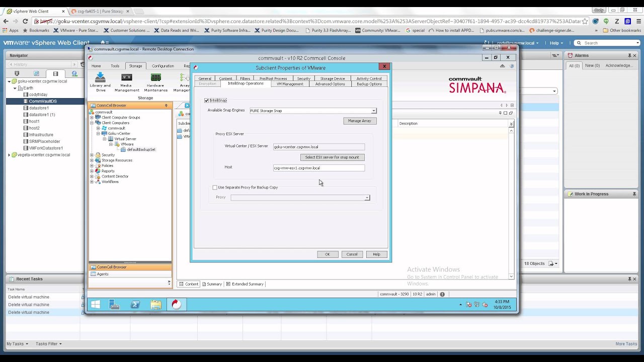This screenshot has width=644, height=362.
Task: Open the Extended Summary view tab
Action: point(245,284)
